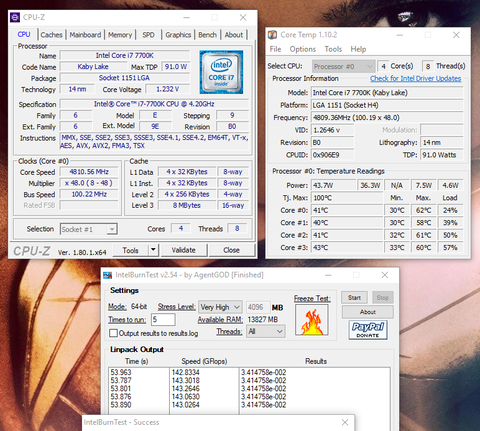
Task: Close the Core Temp window
Action: pos(456,35)
